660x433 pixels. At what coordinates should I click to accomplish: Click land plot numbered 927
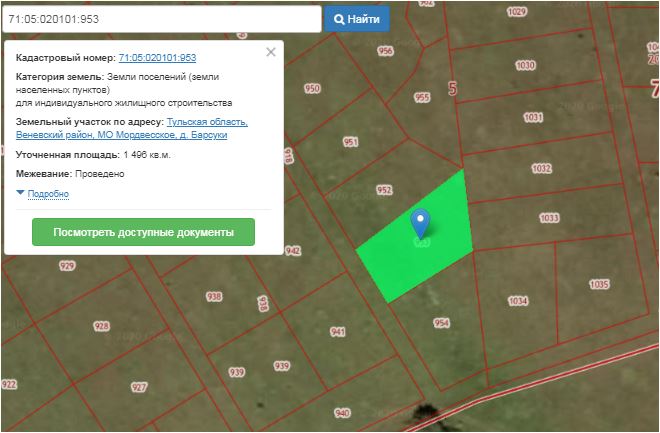(x=139, y=386)
